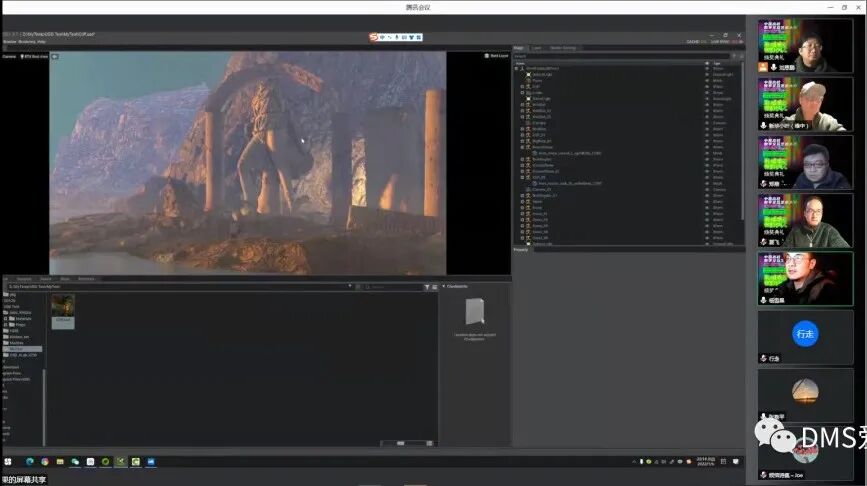Open the viewport Camera menu

(9, 56)
